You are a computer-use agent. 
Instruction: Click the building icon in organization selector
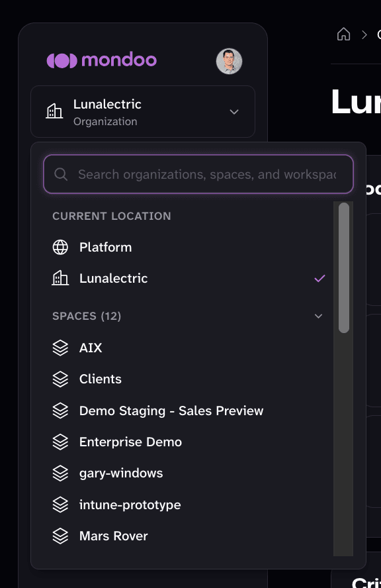(x=54, y=111)
